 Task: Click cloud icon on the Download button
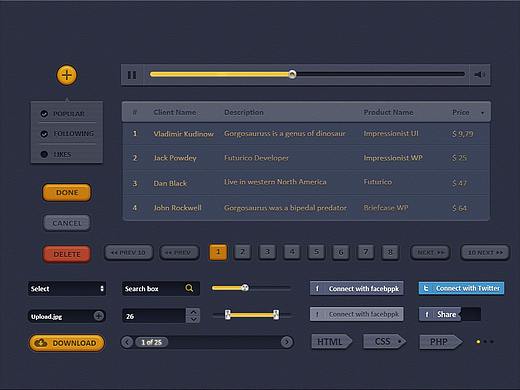41,343
